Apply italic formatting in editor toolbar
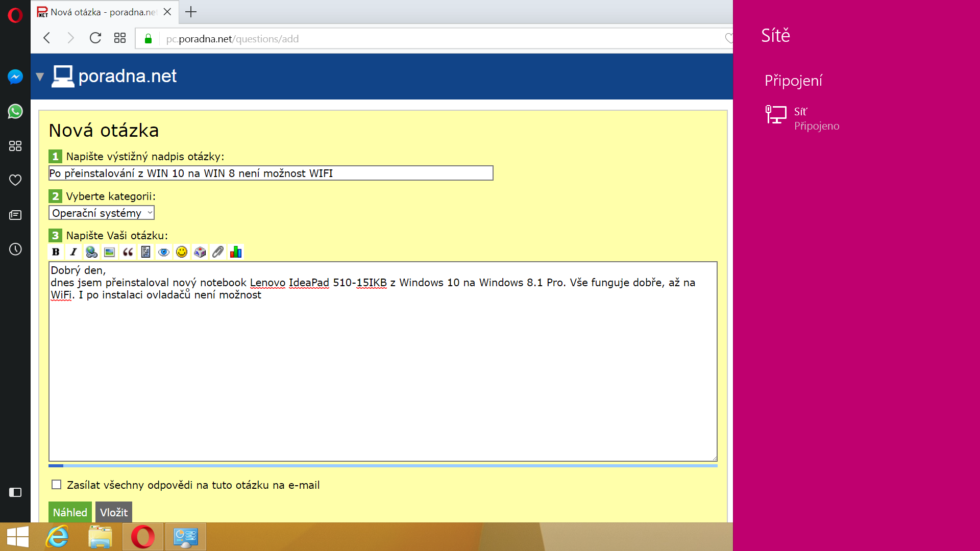The image size is (980, 551). 73,252
